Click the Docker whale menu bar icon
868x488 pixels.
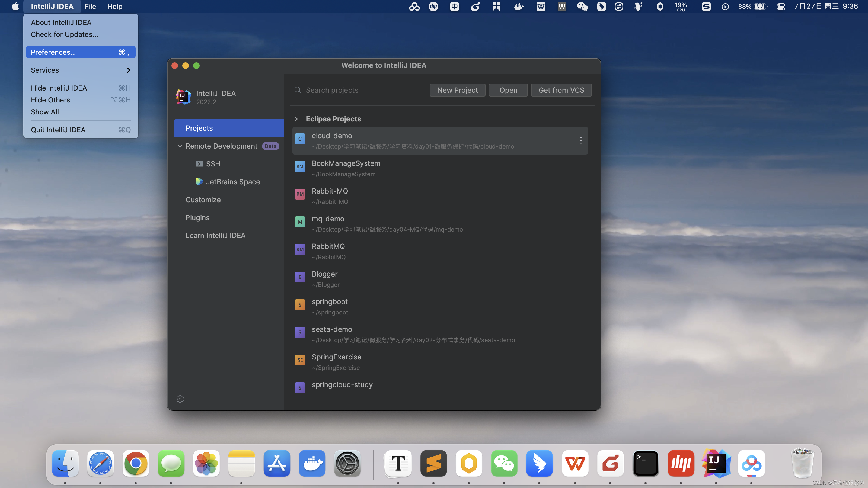519,7
